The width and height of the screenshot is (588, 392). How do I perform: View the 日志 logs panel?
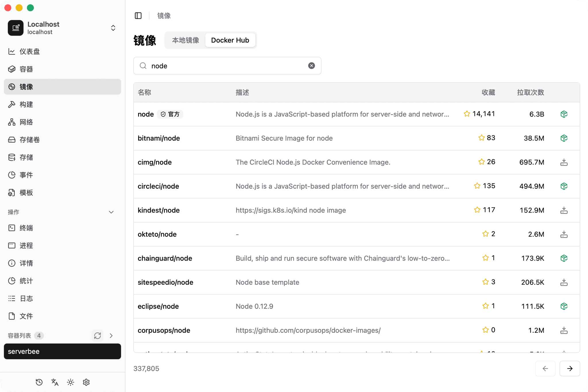26,298
